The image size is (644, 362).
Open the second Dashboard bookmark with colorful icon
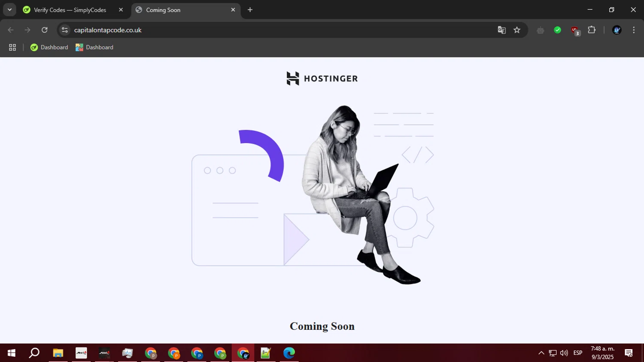94,47
